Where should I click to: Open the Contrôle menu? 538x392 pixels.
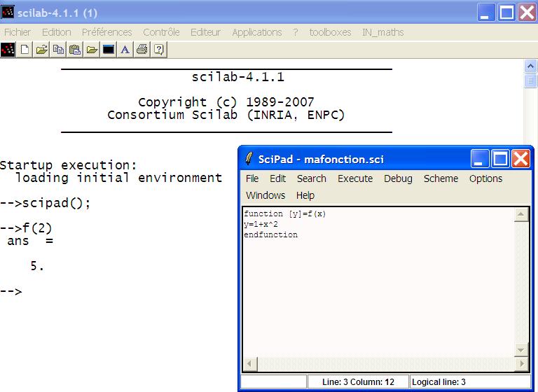[161, 32]
